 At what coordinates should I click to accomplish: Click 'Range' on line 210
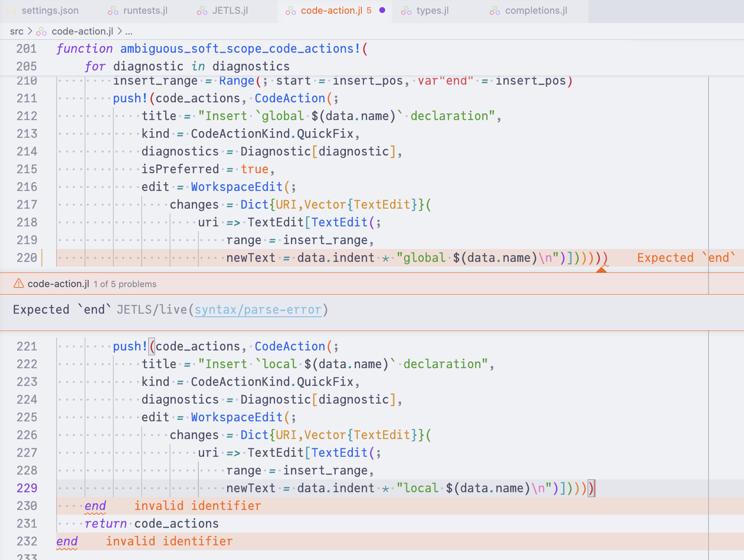pyautogui.click(x=237, y=81)
